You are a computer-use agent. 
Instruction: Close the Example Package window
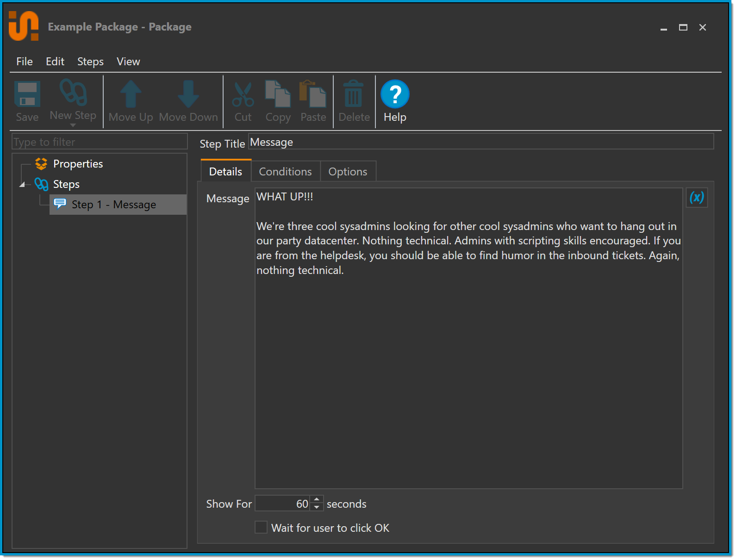click(702, 28)
